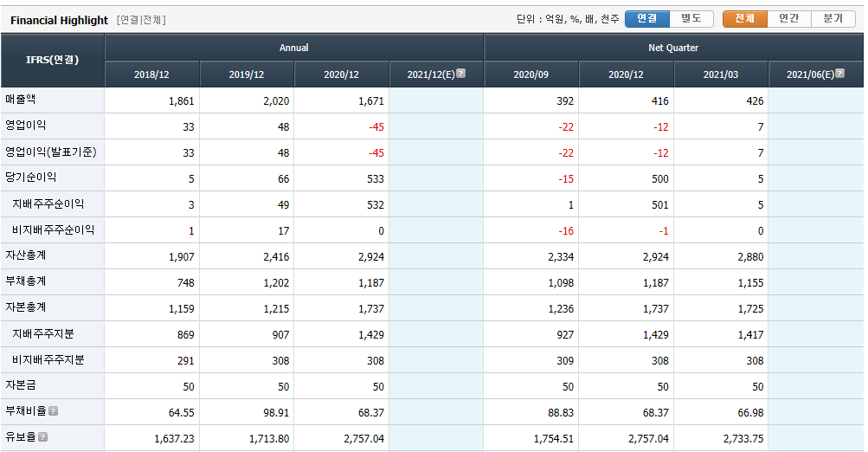Viewport: 868px width, 452px height.
Task: Click the Financial Highlight title
Action: tap(59, 20)
